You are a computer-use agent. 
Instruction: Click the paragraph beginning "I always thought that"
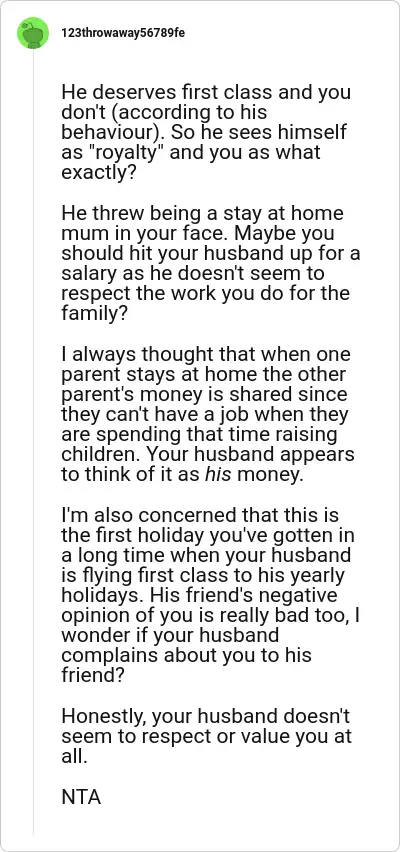coord(208,415)
